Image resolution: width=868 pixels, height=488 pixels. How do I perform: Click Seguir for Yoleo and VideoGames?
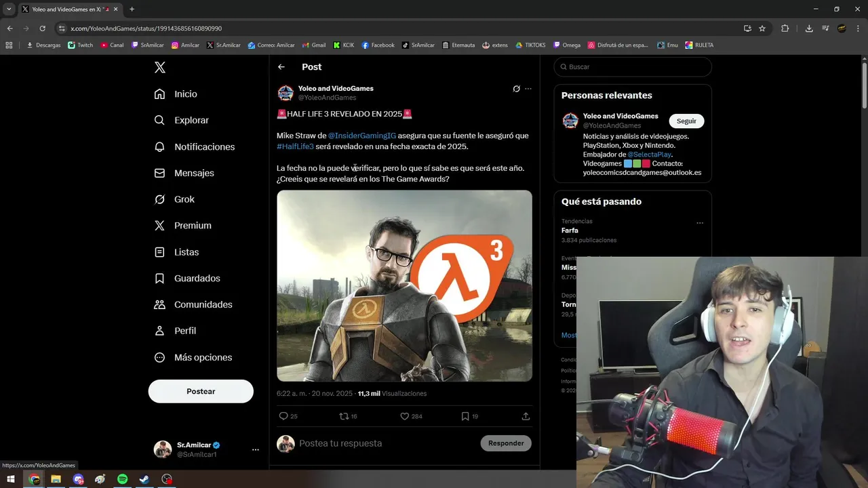(x=686, y=121)
